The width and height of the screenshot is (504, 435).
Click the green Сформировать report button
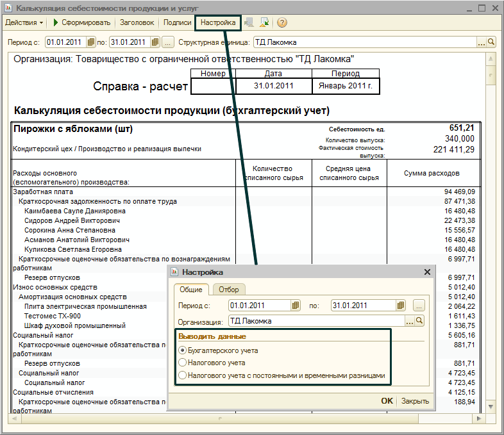coord(82,22)
